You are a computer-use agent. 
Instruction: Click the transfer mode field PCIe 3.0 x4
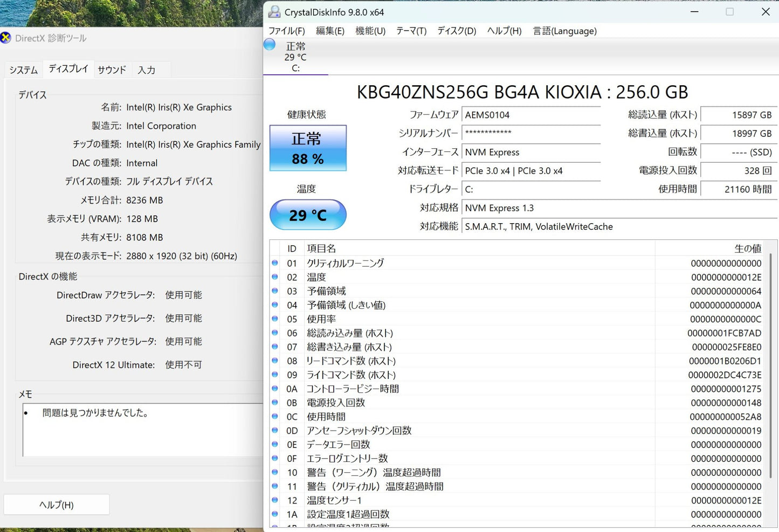(x=531, y=171)
